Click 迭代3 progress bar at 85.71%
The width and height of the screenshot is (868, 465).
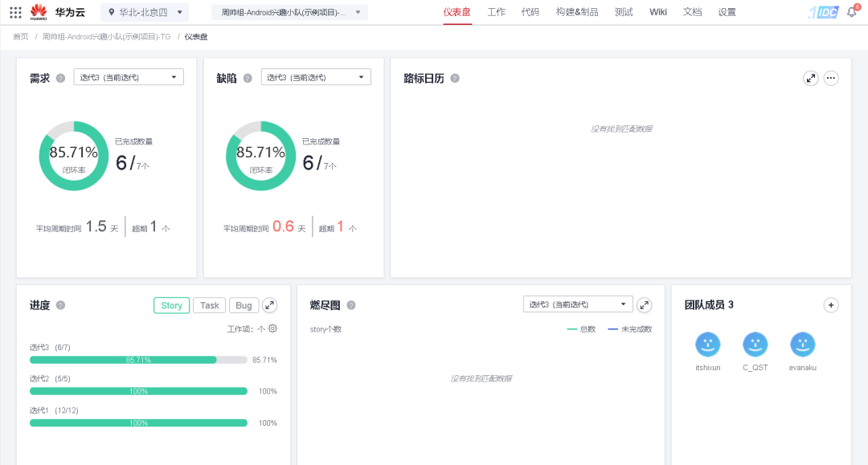pos(138,360)
